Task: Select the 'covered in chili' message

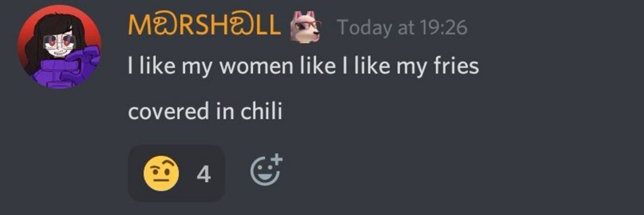Action: (205, 111)
